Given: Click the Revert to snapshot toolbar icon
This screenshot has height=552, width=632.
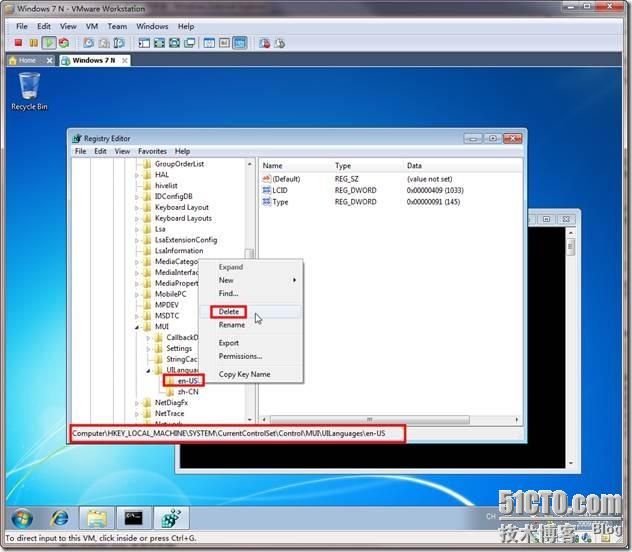Looking at the screenshot, I should [104, 43].
